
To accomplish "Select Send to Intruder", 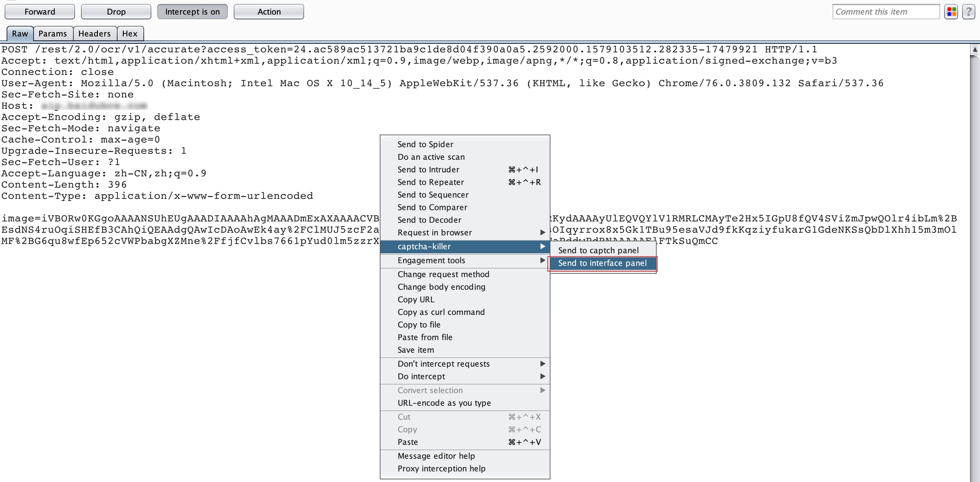I will point(428,170).
